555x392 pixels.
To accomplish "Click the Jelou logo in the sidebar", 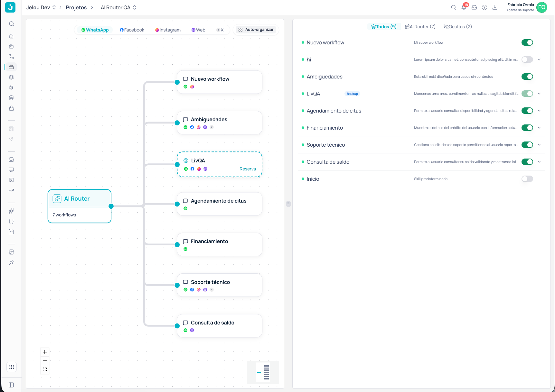I will 10,7.
